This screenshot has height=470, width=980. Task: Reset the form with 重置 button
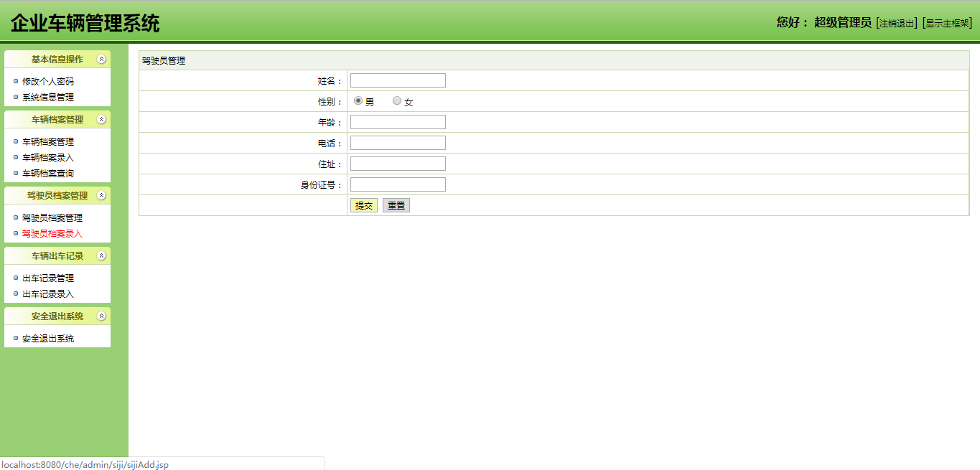pos(396,205)
